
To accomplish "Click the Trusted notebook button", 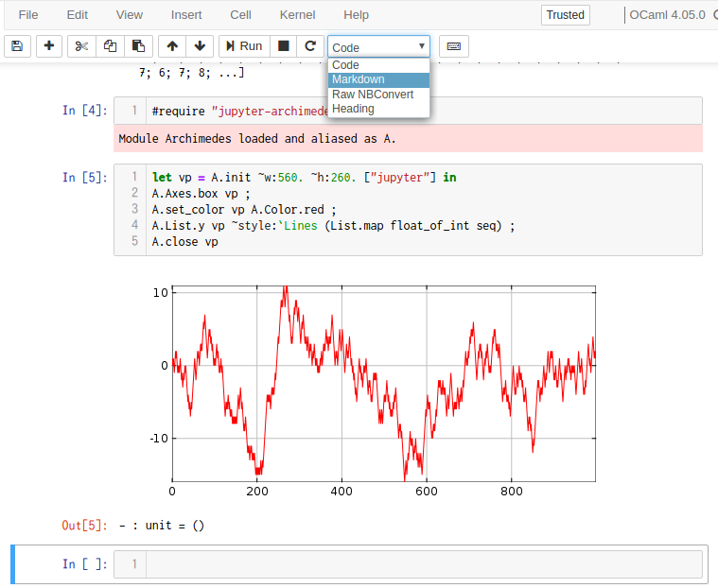I will coord(566,15).
